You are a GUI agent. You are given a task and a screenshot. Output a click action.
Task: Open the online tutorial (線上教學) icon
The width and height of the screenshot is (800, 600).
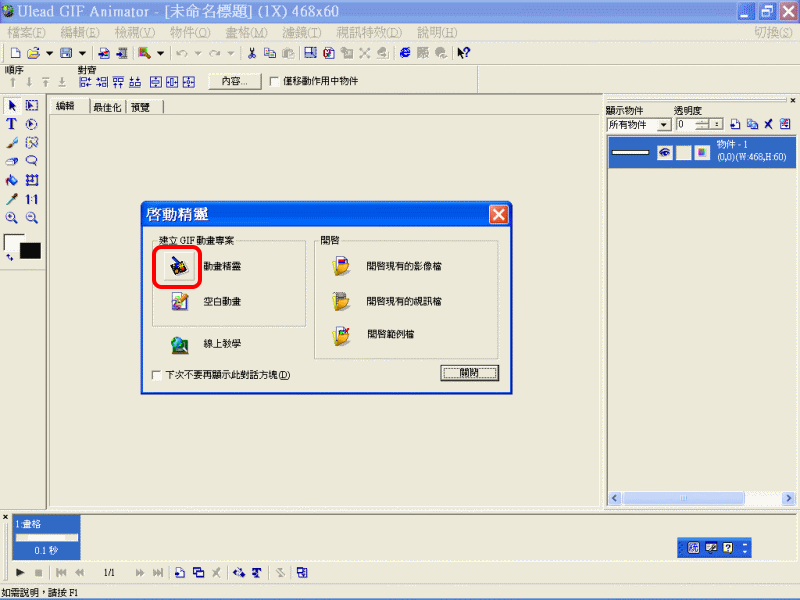pos(179,344)
